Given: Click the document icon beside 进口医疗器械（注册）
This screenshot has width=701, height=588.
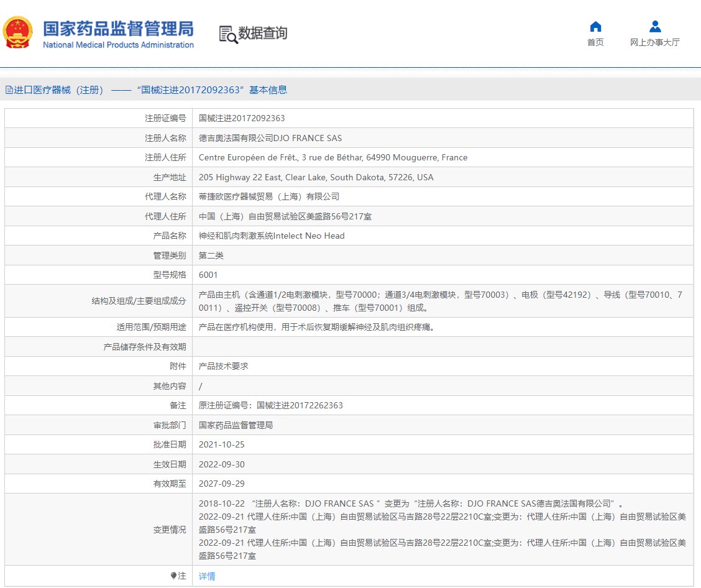Looking at the screenshot, I should tap(9, 90).
